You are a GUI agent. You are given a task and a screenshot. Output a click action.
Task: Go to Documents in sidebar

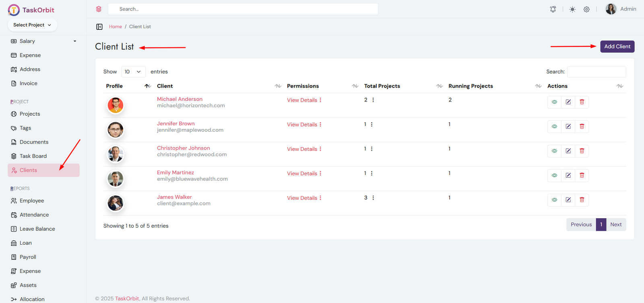pos(34,142)
